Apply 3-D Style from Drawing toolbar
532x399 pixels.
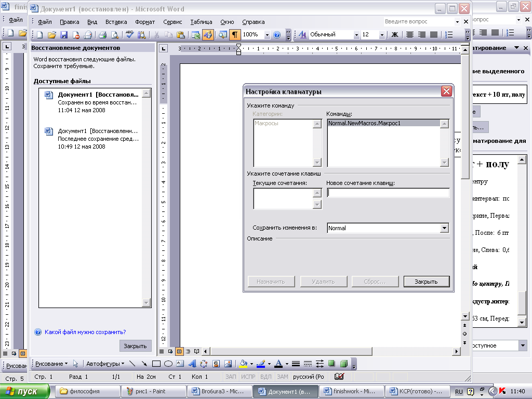click(344, 364)
